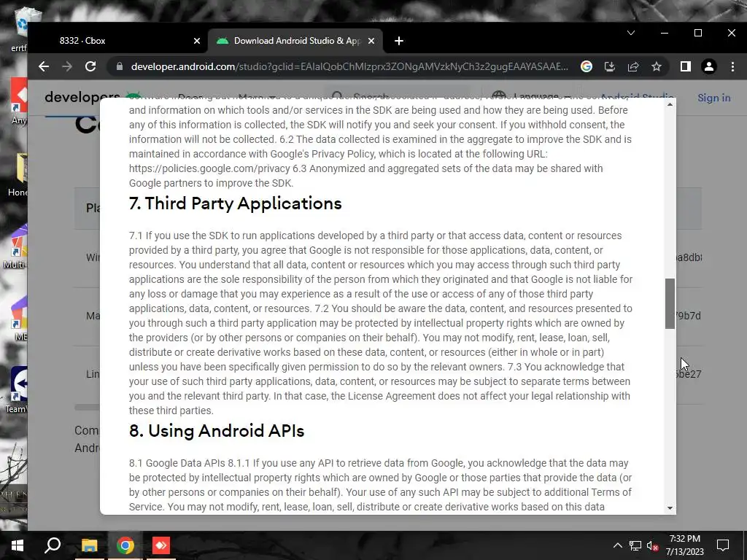
Task: Open the clock showing 7:32 PM
Action: pyautogui.click(x=684, y=545)
